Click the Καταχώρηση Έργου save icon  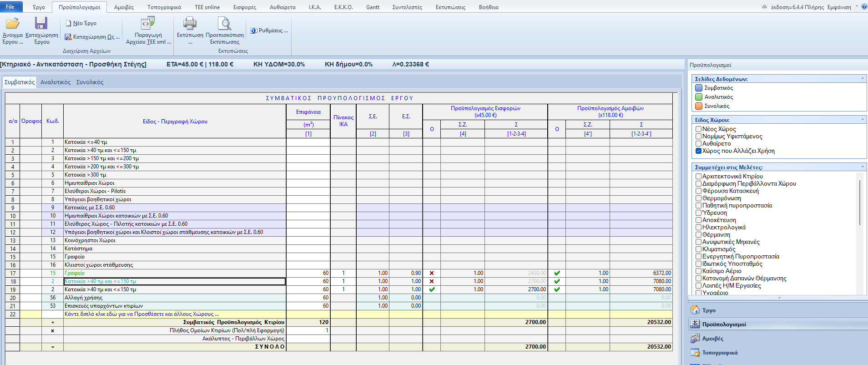point(41,24)
